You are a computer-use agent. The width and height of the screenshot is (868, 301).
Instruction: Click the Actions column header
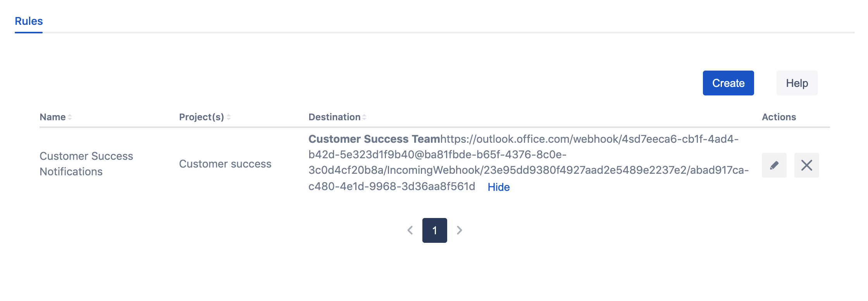[x=779, y=117]
